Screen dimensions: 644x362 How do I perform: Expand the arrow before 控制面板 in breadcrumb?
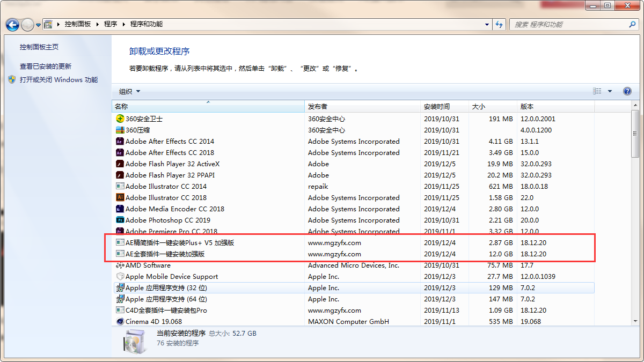58,24
